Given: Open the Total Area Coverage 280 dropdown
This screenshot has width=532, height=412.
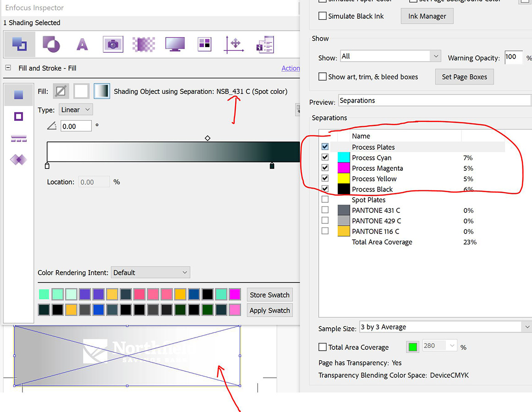Looking at the screenshot, I should click(440, 346).
